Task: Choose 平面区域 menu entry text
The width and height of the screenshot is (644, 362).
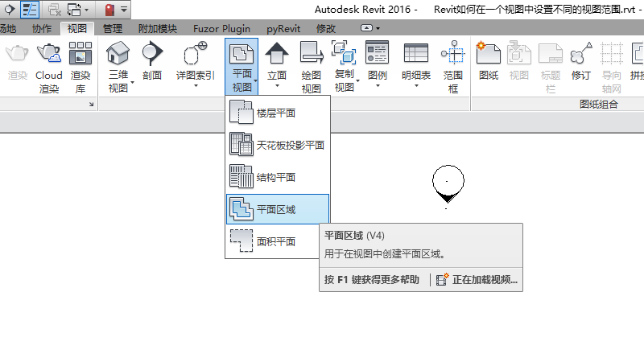Action: (276, 209)
